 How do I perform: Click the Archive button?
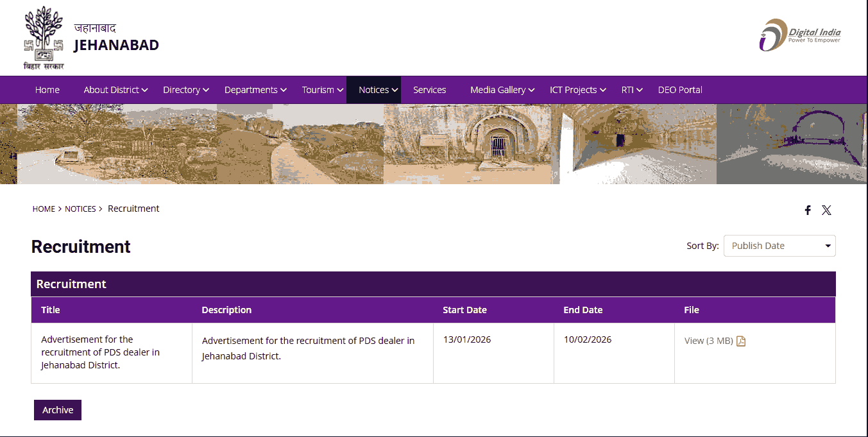tap(57, 409)
